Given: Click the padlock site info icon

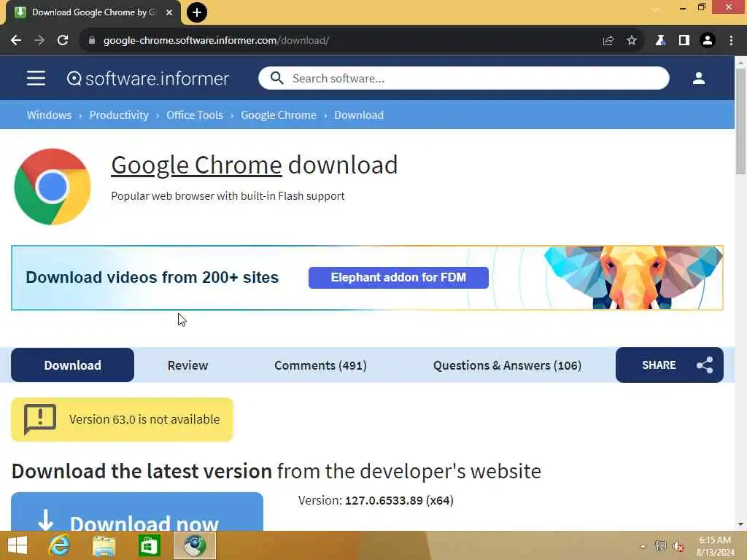Looking at the screenshot, I should [92, 41].
